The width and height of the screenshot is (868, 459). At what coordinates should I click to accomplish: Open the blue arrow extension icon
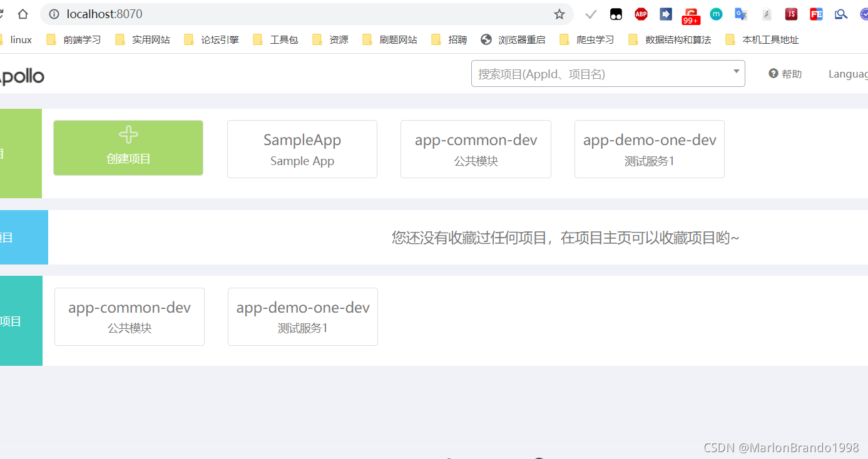pyautogui.click(x=666, y=14)
